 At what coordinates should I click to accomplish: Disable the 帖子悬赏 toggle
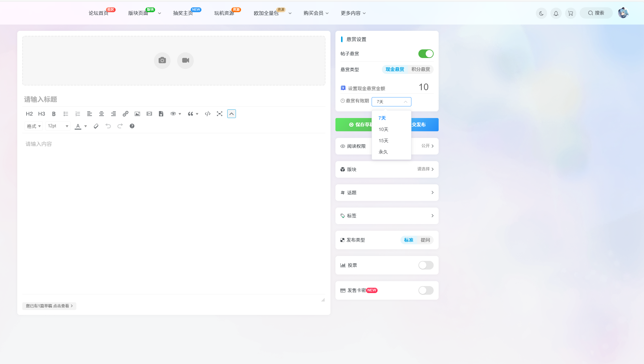(x=426, y=54)
